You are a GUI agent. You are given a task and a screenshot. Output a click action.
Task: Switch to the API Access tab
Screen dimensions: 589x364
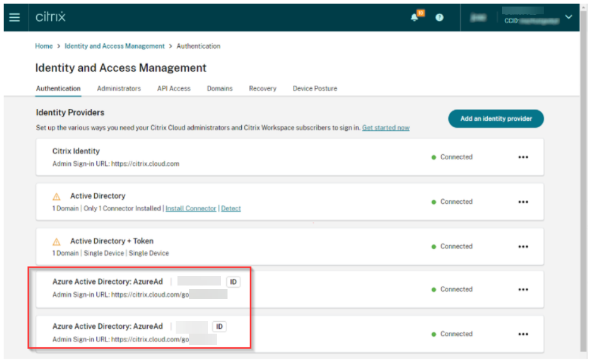[173, 89]
